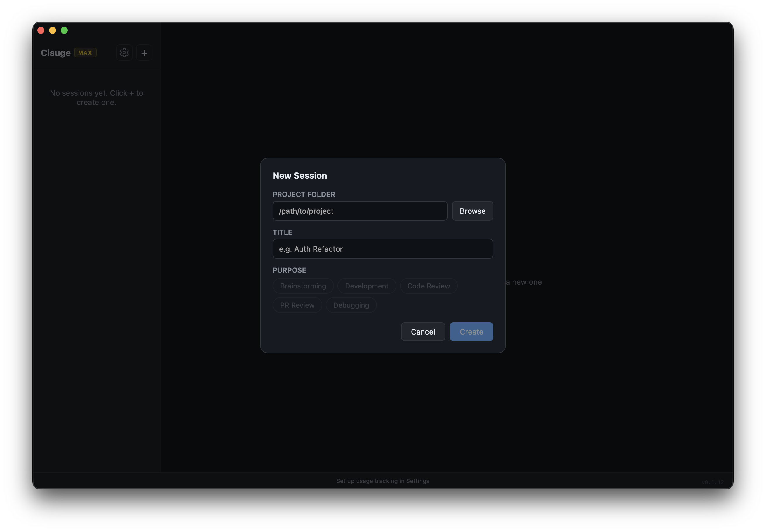The image size is (766, 532).
Task: Click the yellow minimize window button
Action: point(53,30)
